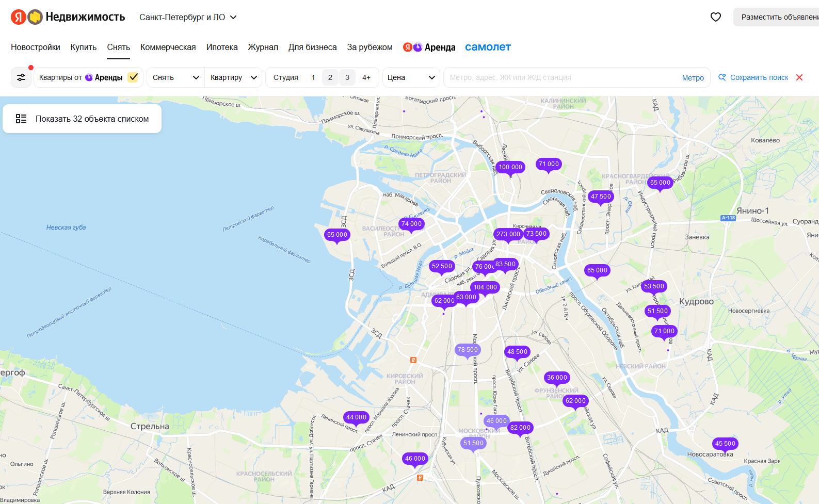Click the favorites heart icon

pos(715,17)
